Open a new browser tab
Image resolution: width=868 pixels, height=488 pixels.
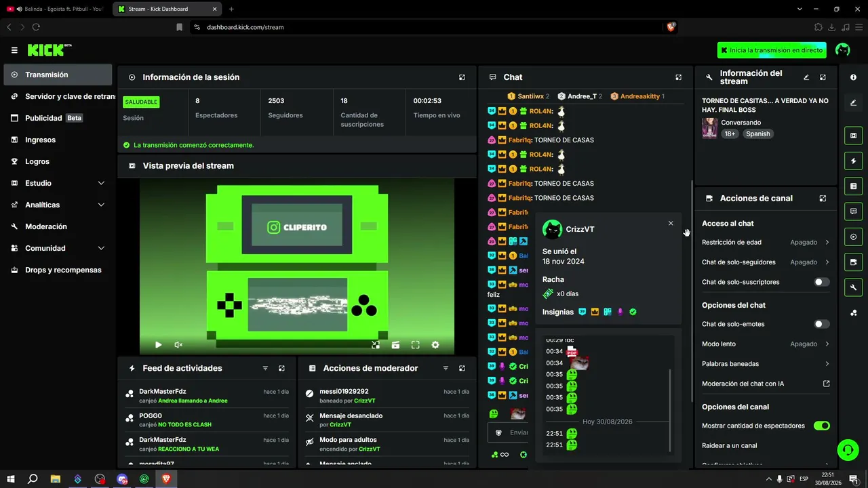[231, 9]
